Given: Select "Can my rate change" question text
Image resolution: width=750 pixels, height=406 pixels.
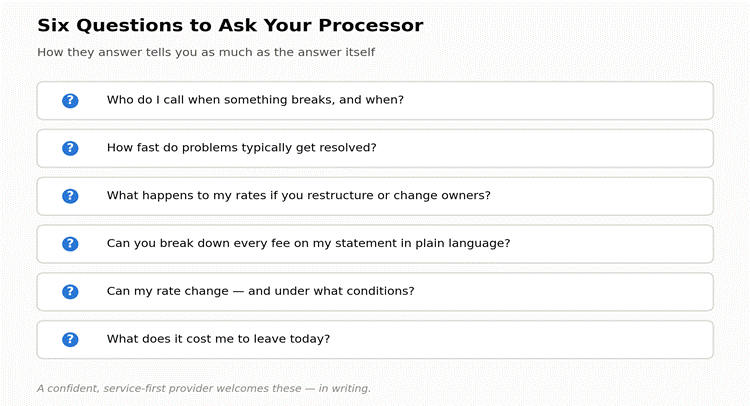Looking at the screenshot, I should coord(261,291).
